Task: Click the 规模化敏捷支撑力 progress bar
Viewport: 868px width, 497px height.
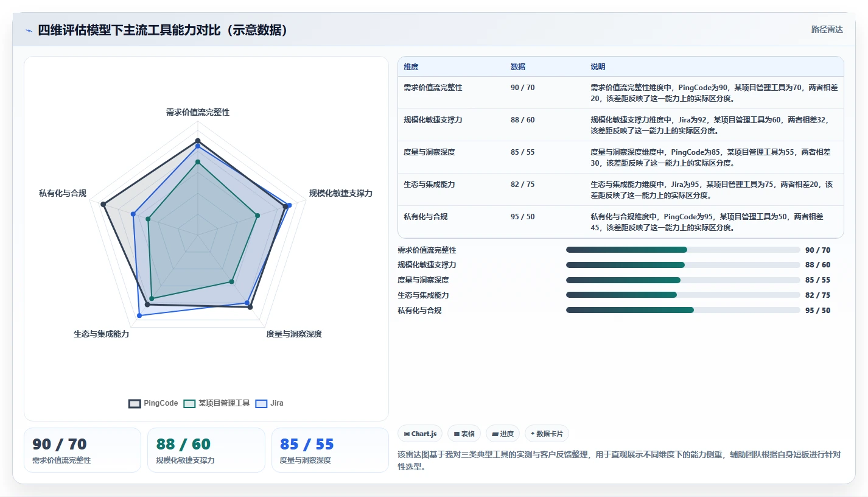Action: click(x=683, y=265)
